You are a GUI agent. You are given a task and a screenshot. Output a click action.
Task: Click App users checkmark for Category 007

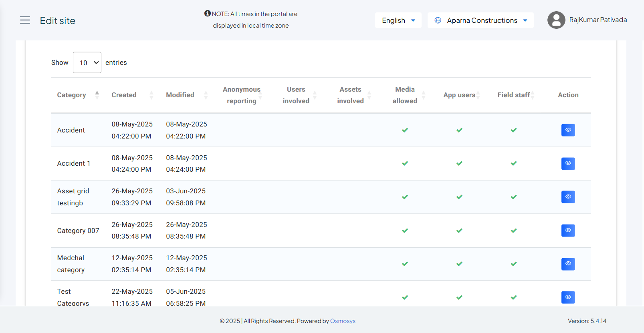[459, 231]
